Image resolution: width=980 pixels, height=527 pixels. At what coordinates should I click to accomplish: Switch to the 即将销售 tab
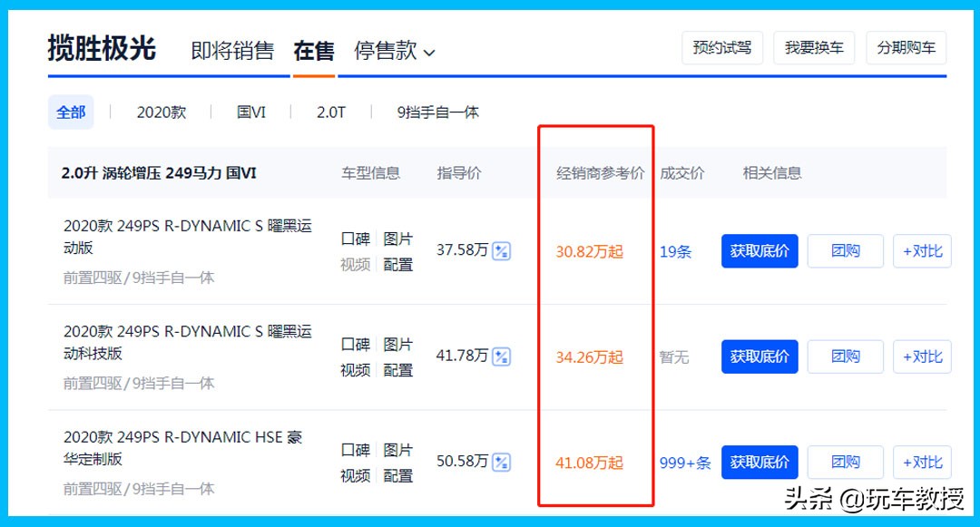click(x=232, y=51)
